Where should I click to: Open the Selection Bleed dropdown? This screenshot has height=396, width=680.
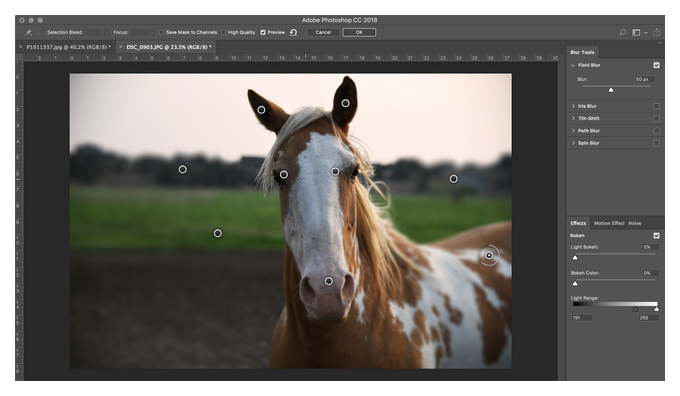pyautogui.click(x=95, y=33)
